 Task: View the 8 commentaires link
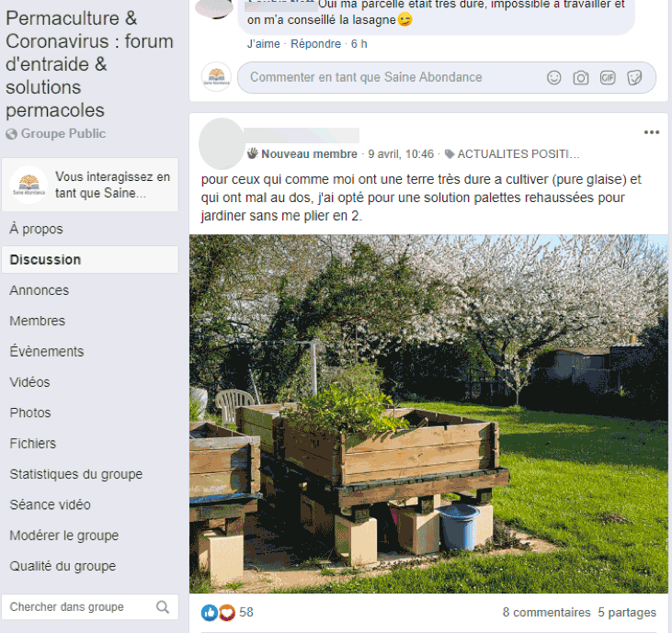click(546, 613)
